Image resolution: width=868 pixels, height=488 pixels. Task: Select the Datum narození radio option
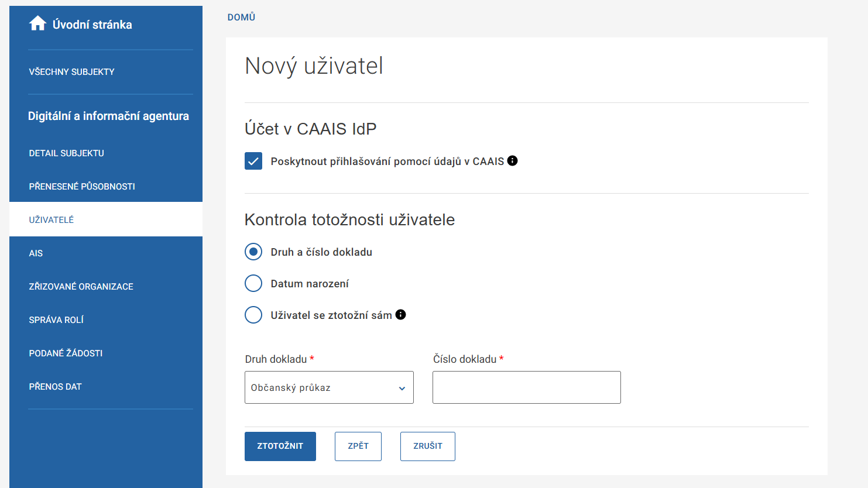click(253, 284)
